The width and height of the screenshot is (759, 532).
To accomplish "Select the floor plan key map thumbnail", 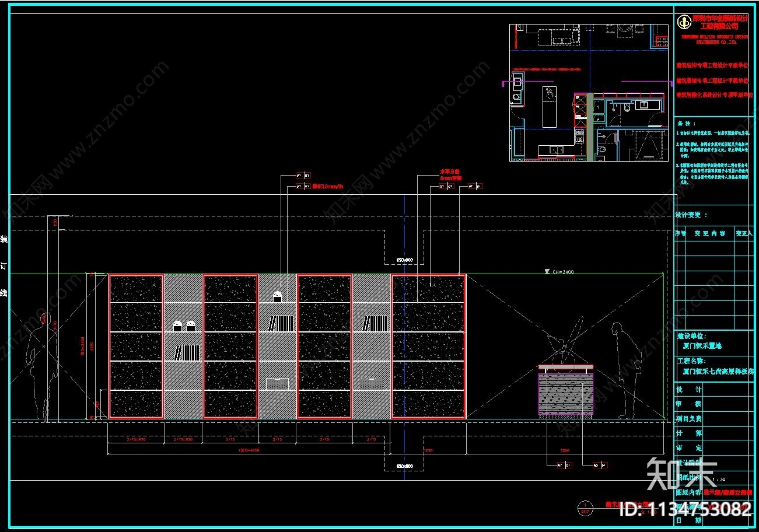I will pyautogui.click(x=589, y=92).
